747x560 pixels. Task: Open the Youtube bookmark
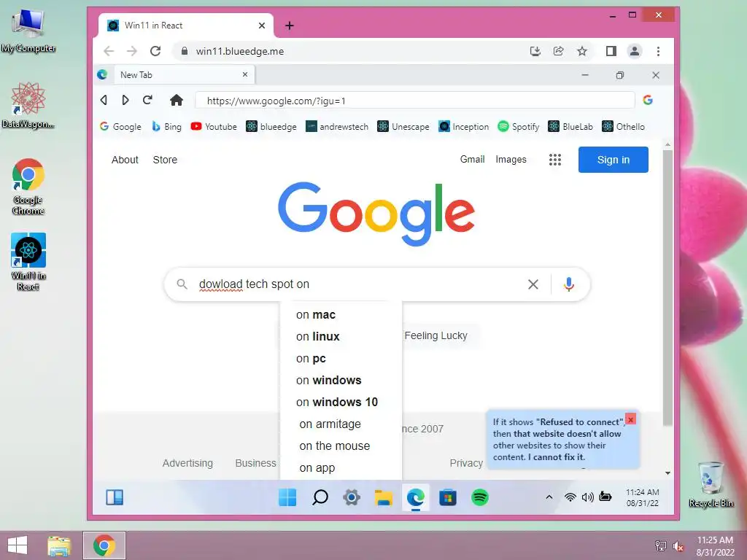(x=214, y=127)
